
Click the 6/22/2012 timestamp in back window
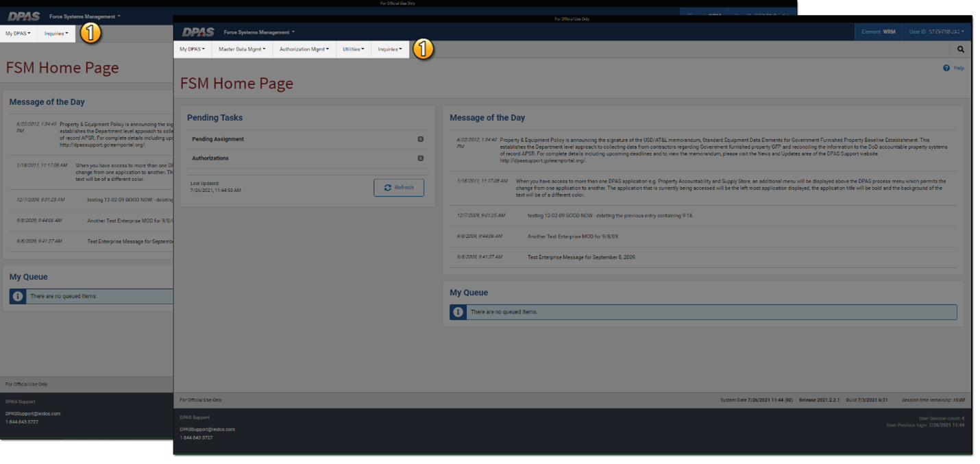click(36, 127)
